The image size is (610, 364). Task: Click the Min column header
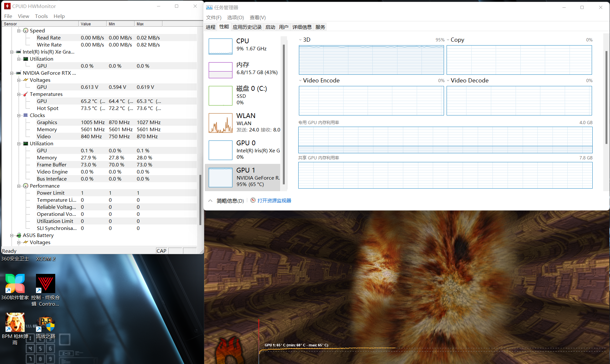[x=120, y=24]
